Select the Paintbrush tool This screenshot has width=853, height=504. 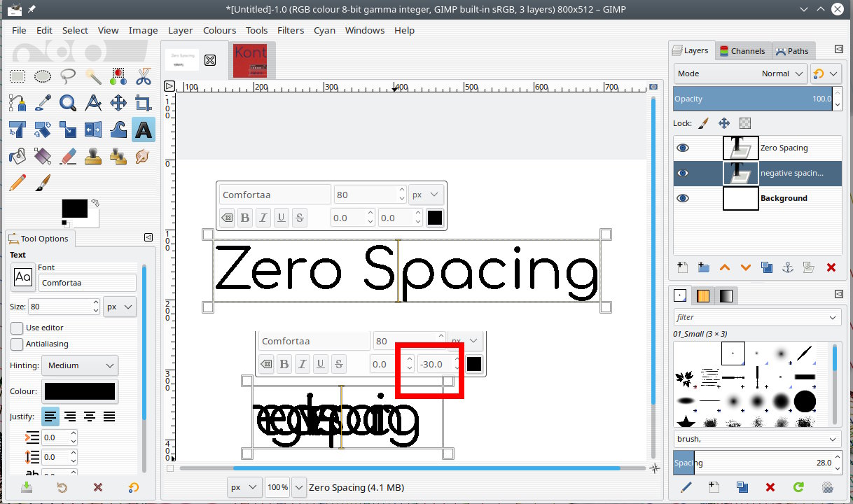[x=43, y=183]
